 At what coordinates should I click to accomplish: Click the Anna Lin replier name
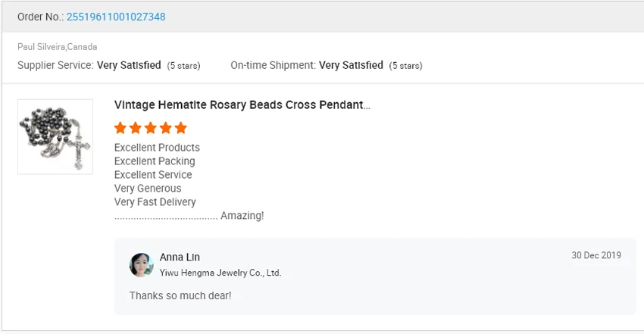(x=180, y=258)
